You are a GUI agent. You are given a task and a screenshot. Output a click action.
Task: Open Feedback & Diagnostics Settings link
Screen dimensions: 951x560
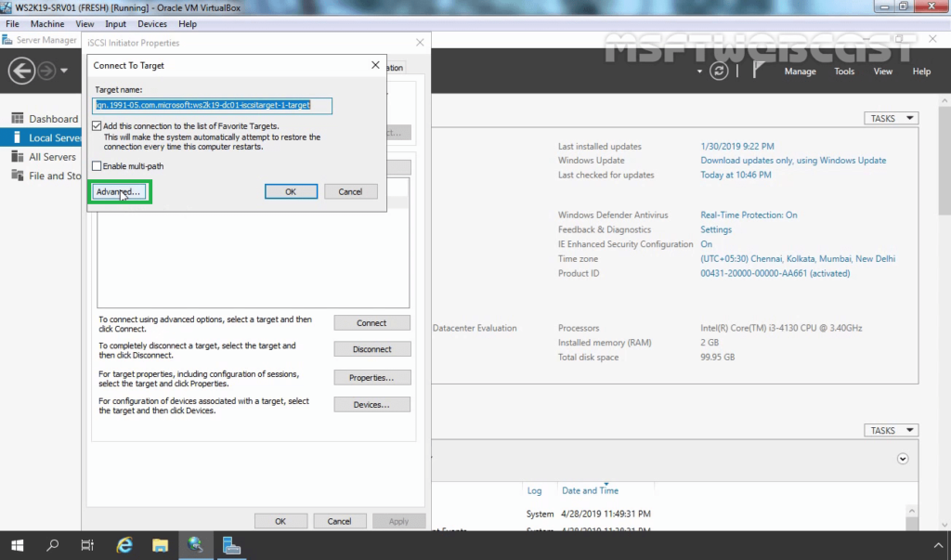716,229
